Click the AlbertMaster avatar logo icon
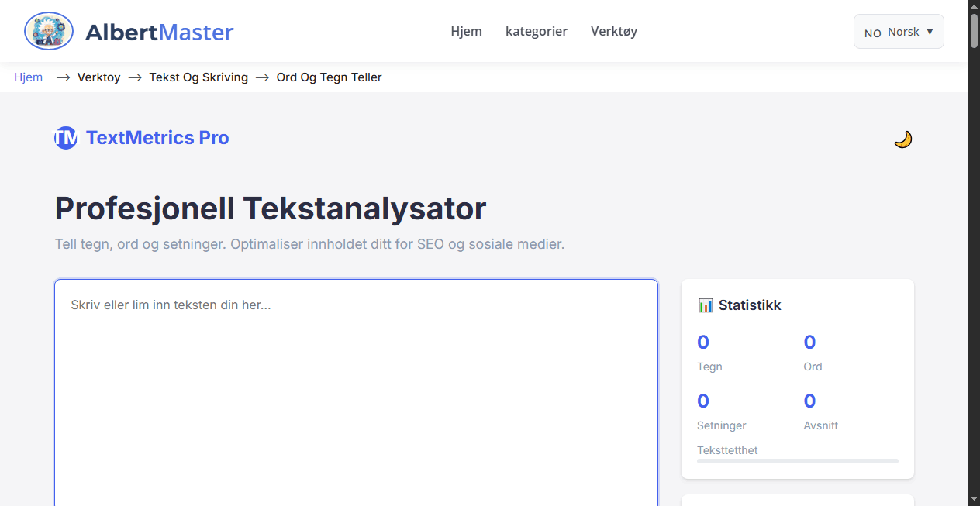The height and width of the screenshot is (506, 980). click(x=48, y=31)
